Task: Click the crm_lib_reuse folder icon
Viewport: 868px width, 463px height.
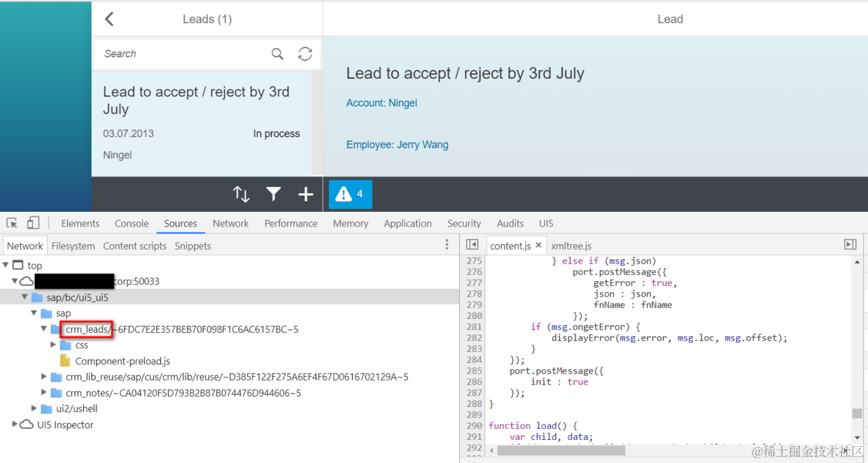Action: click(56, 377)
